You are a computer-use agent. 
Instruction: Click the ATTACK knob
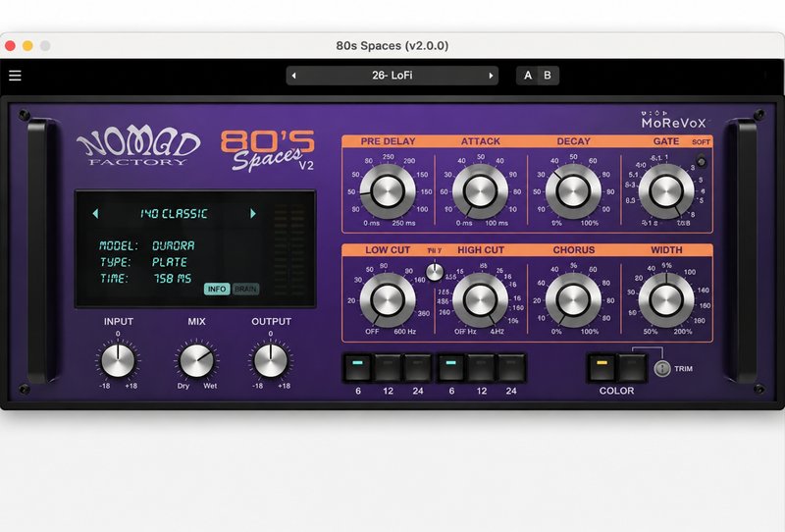(480, 190)
